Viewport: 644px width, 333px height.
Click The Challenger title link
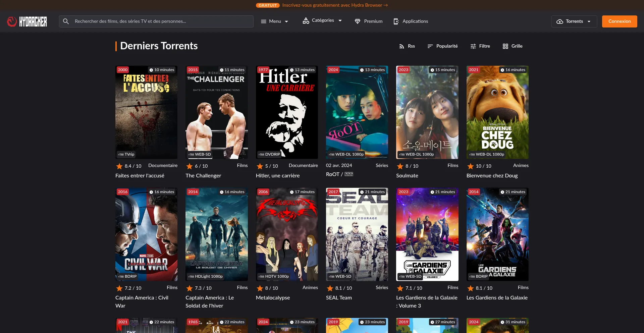pos(203,176)
